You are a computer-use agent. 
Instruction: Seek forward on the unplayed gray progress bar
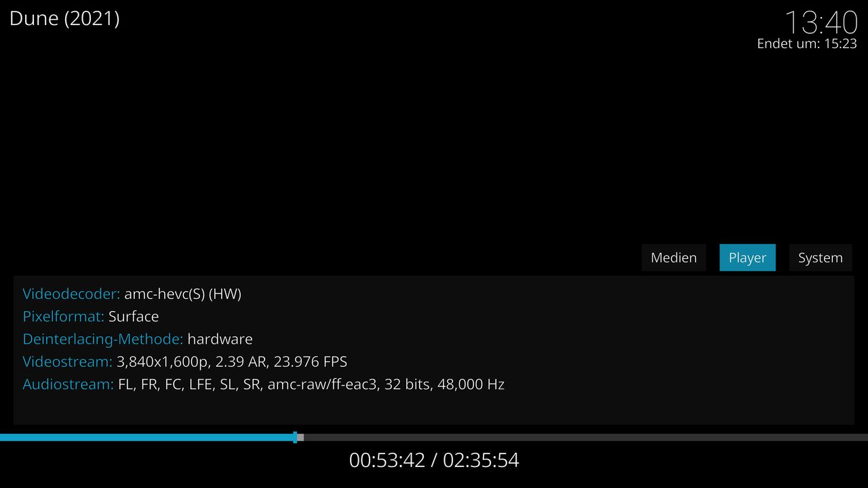click(x=586, y=437)
